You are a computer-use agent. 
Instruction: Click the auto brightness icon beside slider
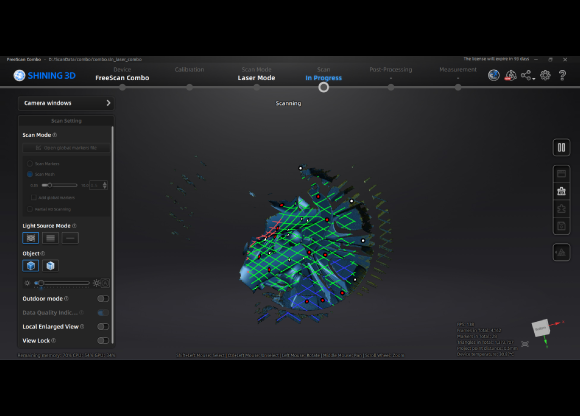(105, 283)
